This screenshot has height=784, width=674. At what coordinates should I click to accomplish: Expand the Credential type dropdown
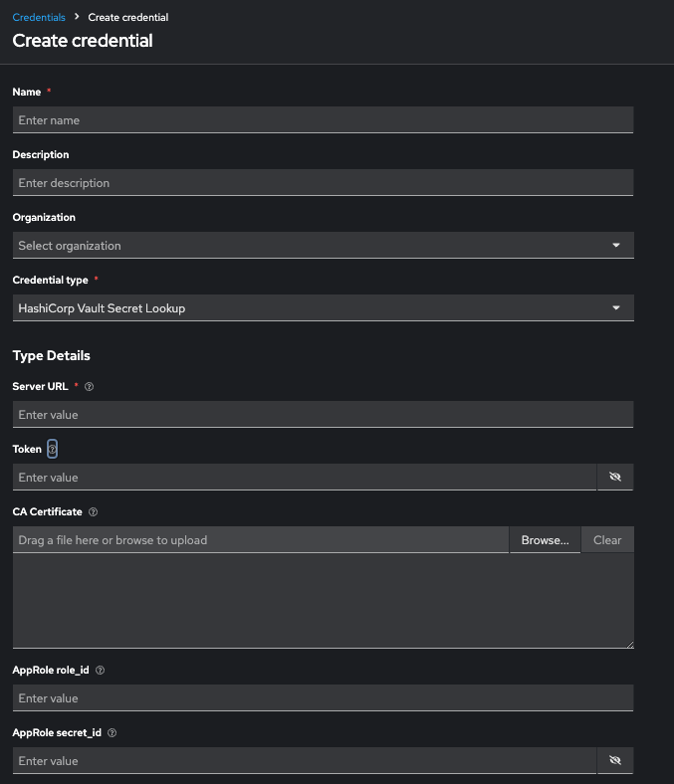(323, 308)
